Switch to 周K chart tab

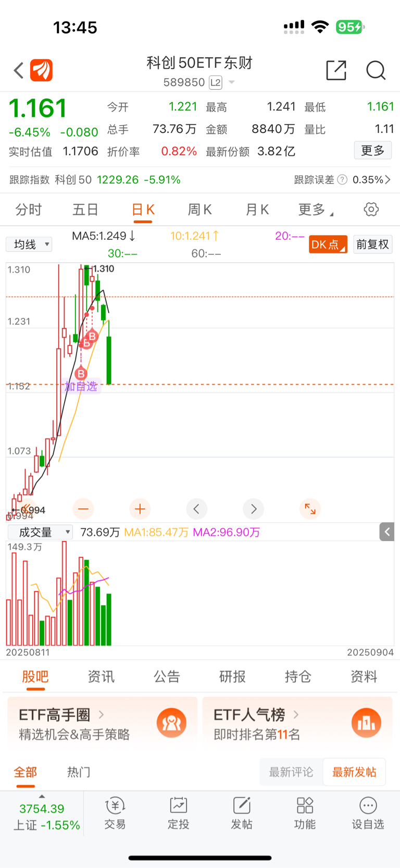click(x=199, y=210)
